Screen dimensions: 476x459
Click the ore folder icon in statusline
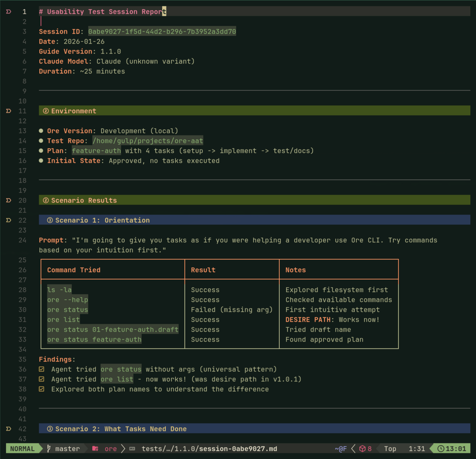coord(95,449)
